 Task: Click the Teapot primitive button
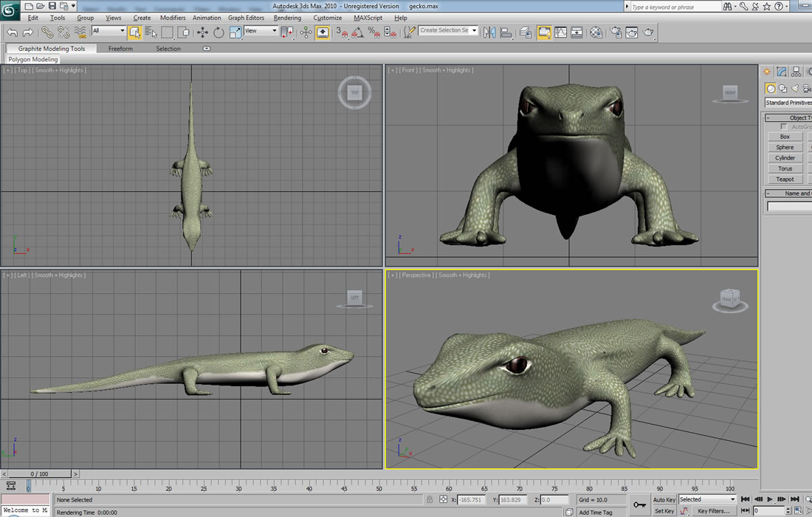[785, 179]
